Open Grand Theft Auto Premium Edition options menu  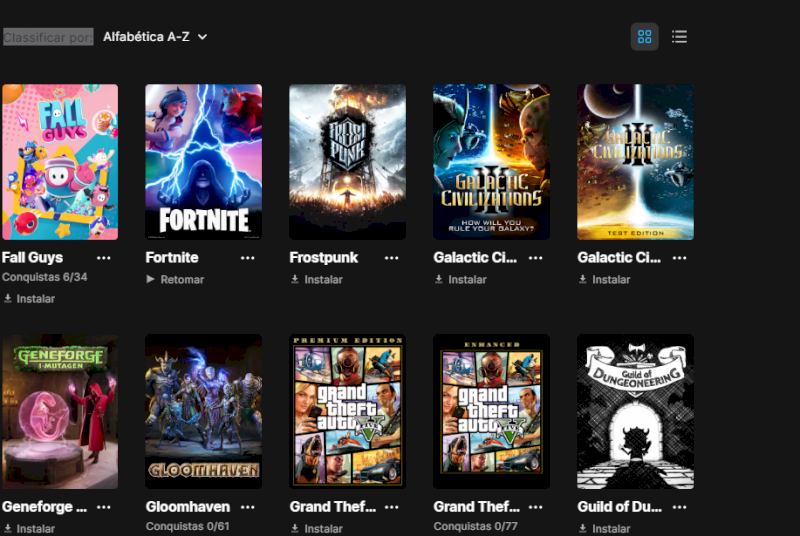coord(391,507)
